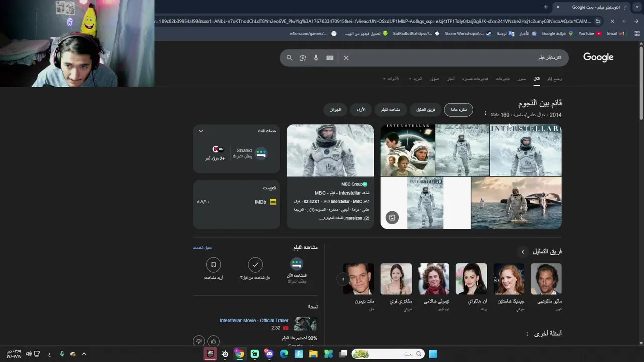Viewport: 644px width, 362px height.
Task: Click the تعديل الخدمات edit services link
Action: [202, 247]
